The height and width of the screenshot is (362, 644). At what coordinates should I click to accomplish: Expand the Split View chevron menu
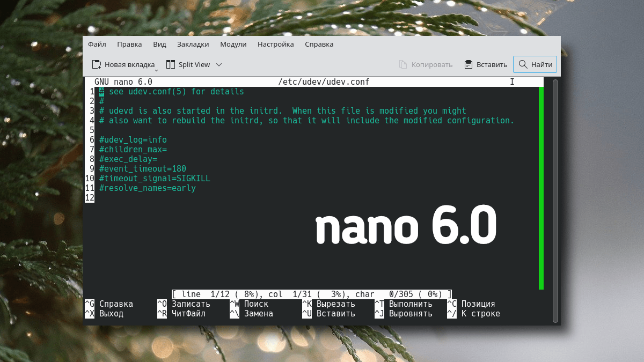tap(218, 64)
